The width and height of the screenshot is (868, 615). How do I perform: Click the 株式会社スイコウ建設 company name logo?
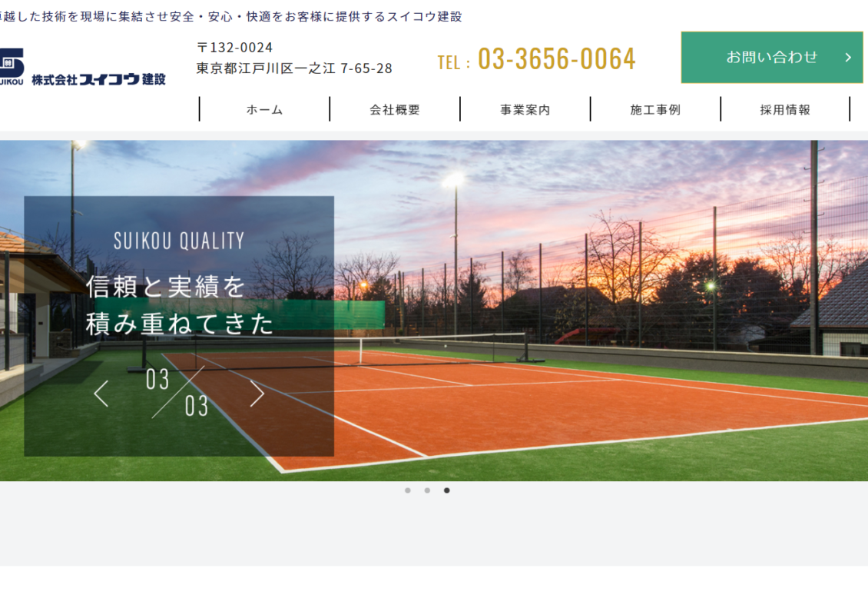[x=98, y=78]
